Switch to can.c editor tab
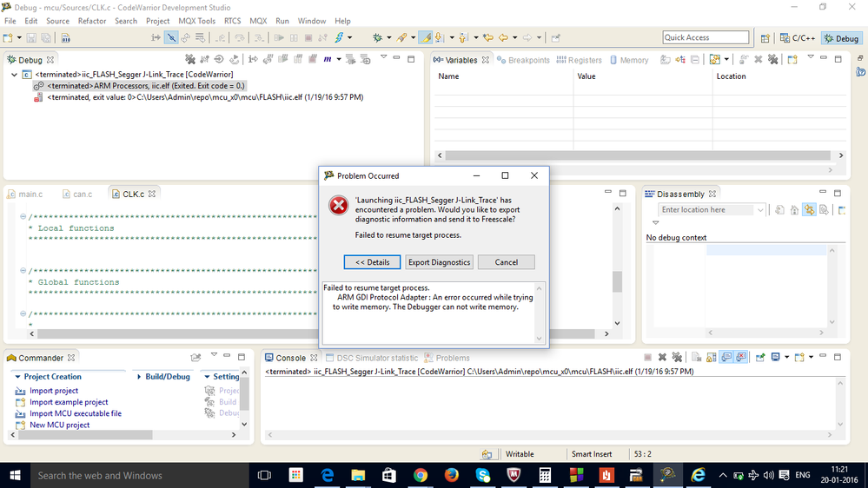Viewport: 868px width, 488px height. tap(77, 195)
